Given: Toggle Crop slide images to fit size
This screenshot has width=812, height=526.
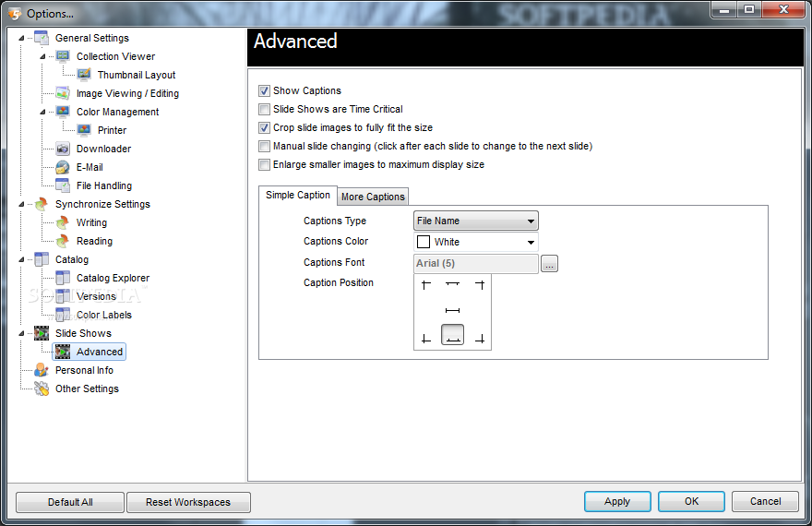Looking at the screenshot, I should (x=264, y=127).
